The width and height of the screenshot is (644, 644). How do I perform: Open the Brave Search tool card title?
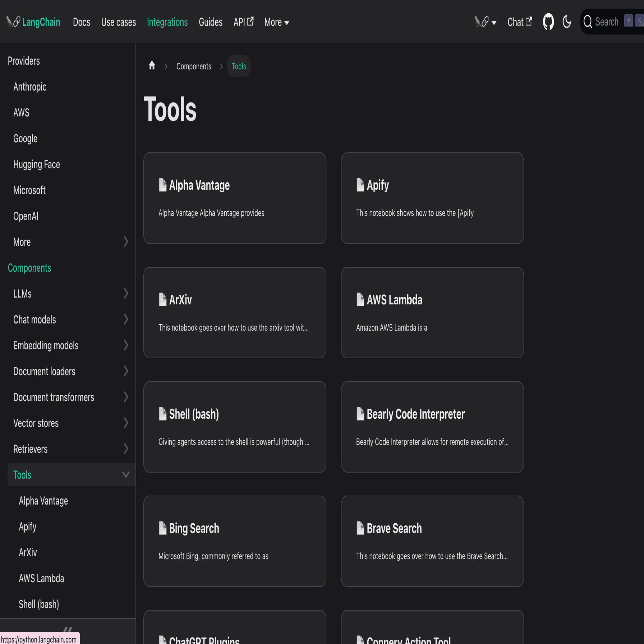394,528
